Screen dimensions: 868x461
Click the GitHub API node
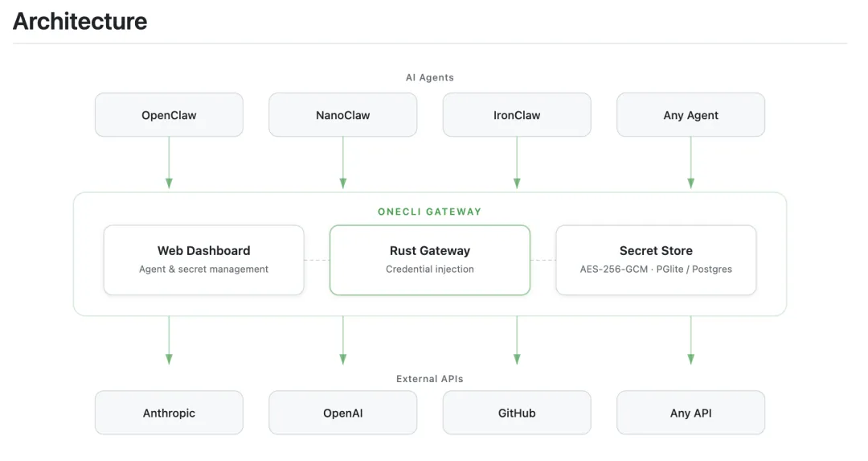click(x=517, y=413)
